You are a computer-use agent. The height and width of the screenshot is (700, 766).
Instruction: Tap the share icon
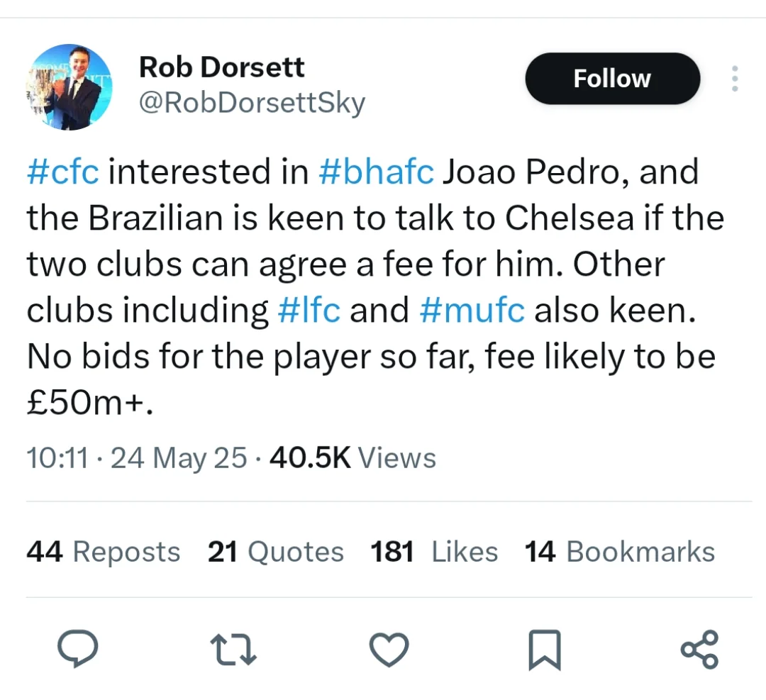tap(700, 649)
